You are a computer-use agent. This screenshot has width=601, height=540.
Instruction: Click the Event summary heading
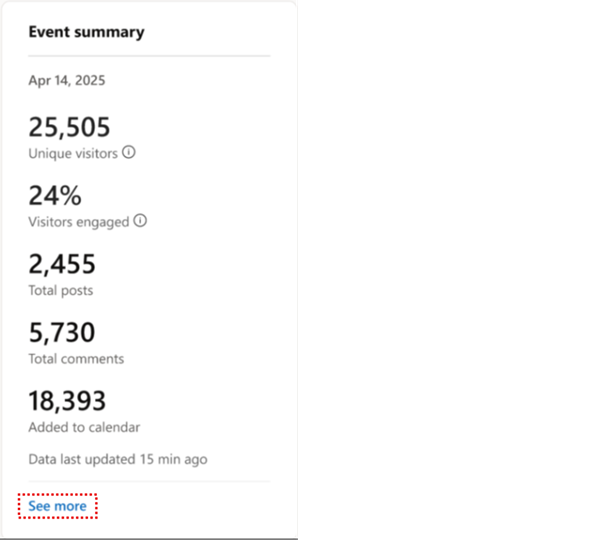point(87,32)
